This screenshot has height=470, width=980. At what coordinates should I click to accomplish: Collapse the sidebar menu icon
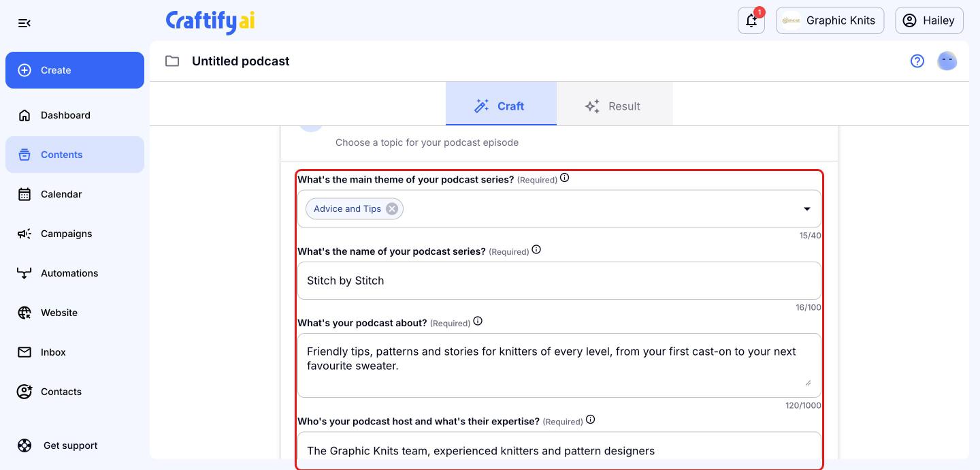point(24,23)
